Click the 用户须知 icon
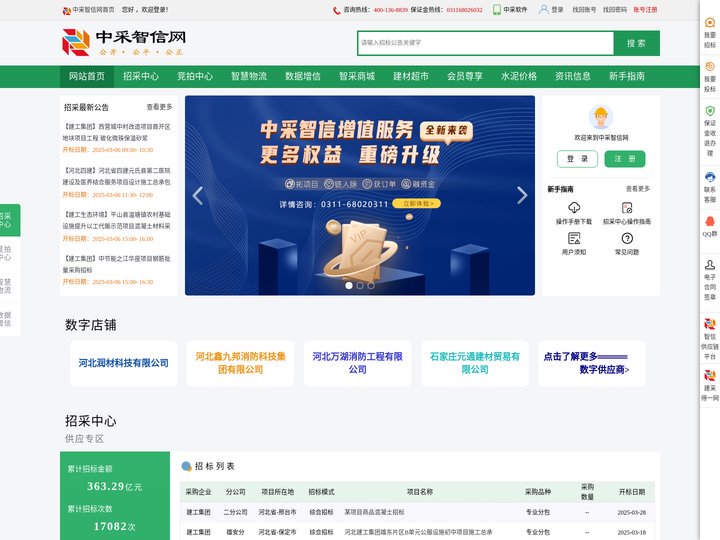720x540 pixels. click(x=574, y=238)
